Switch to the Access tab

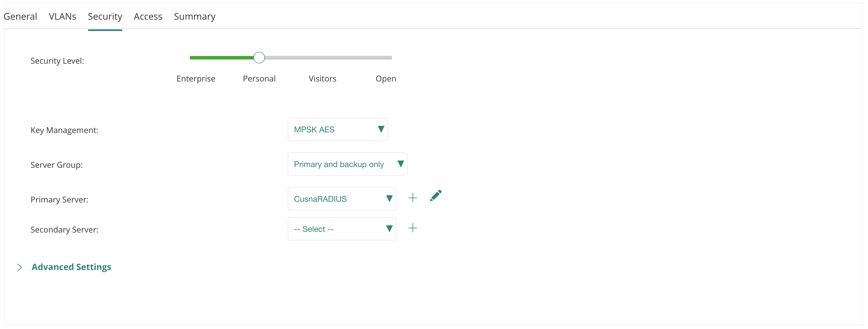click(148, 16)
